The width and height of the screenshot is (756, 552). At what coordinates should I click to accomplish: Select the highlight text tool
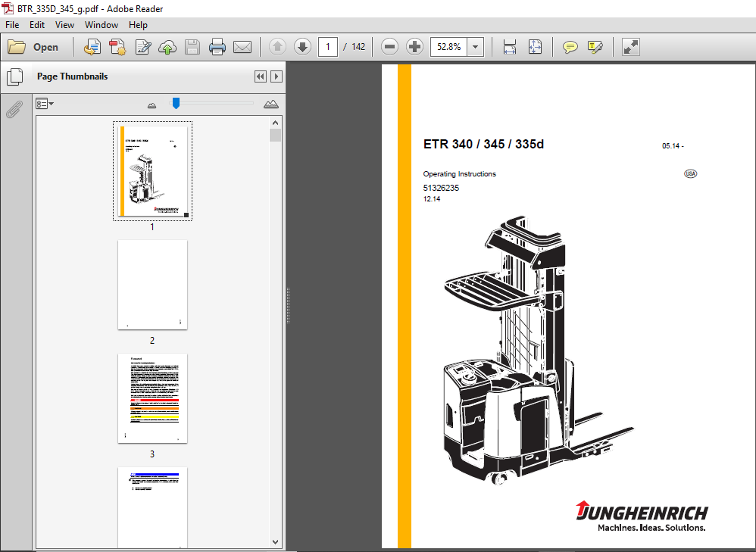[595, 47]
